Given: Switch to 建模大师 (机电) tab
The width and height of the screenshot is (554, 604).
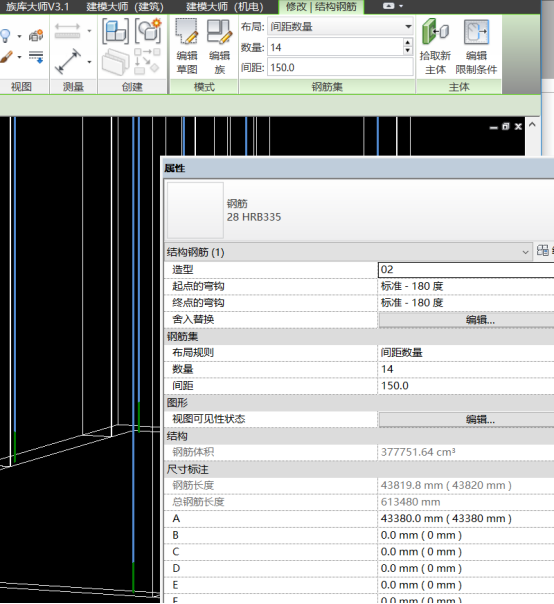Looking at the screenshot, I should tap(225, 7).
